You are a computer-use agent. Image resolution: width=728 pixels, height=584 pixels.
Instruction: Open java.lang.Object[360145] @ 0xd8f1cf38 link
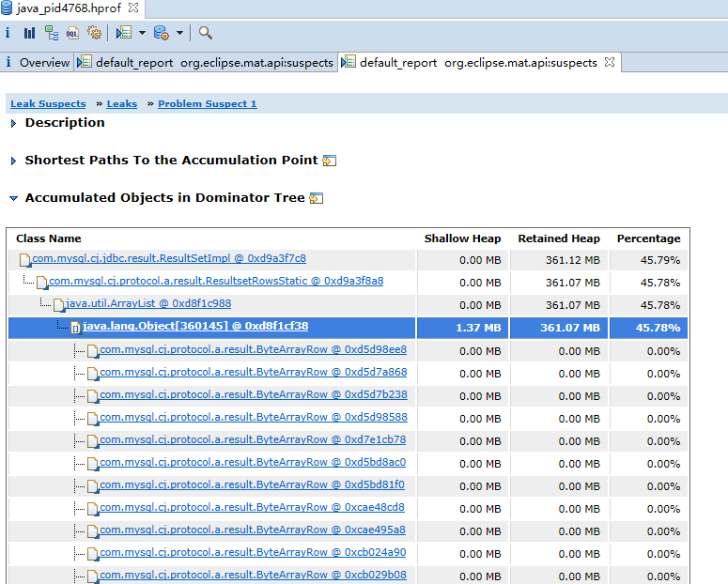click(x=195, y=326)
